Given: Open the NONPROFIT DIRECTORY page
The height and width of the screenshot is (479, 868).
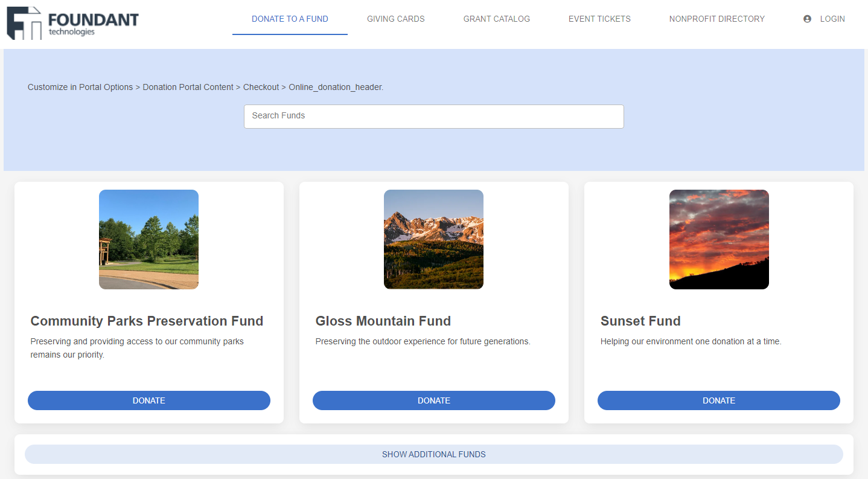Looking at the screenshot, I should [x=716, y=19].
